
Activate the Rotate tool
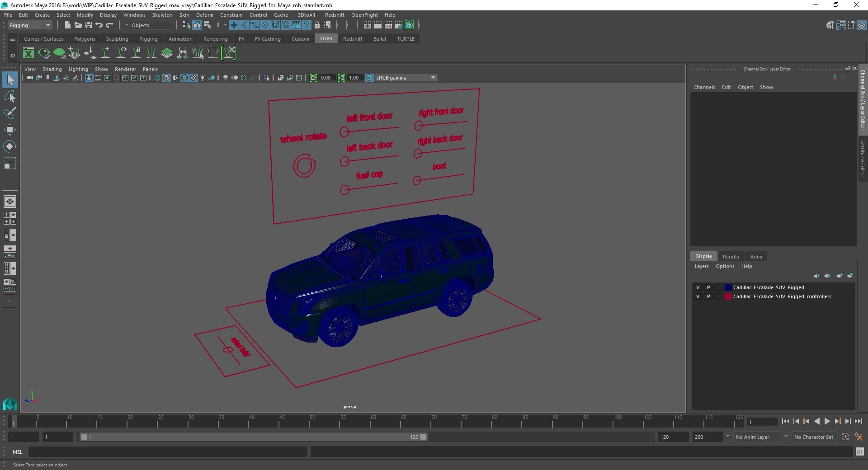pos(10,146)
